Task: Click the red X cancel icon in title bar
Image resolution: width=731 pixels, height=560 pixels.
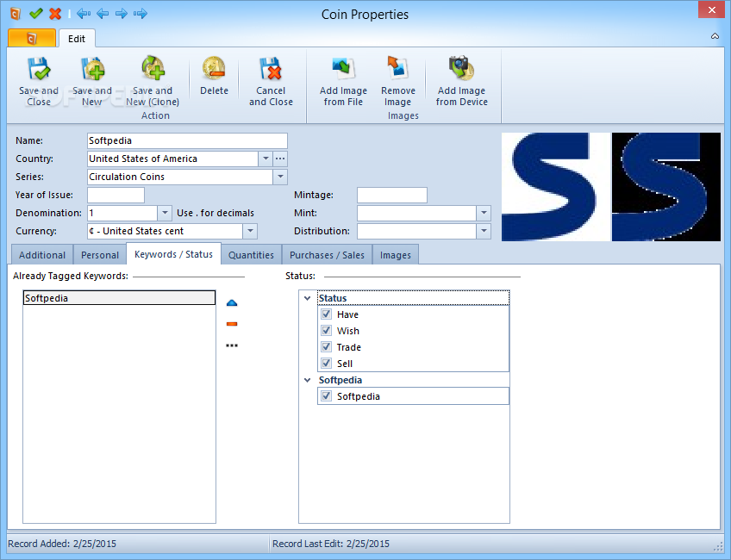Action: (55, 14)
